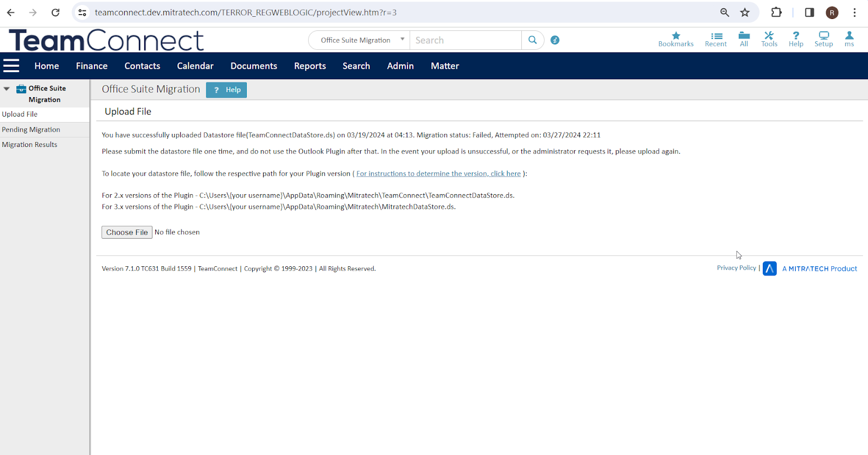The image size is (868, 455).
Task: Go forward in browser
Action: (x=33, y=12)
